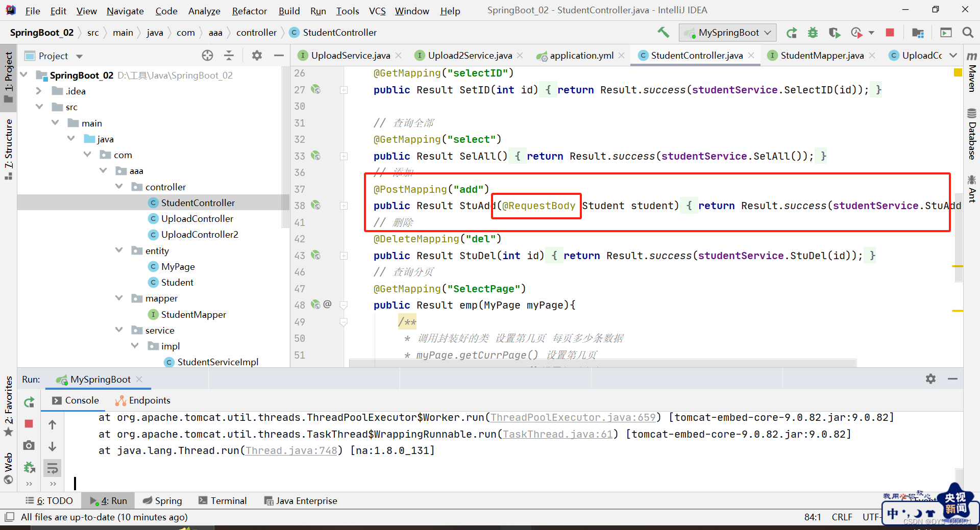This screenshot has height=530, width=980.
Task: Close the StudentController.java tab
Action: pyautogui.click(x=751, y=56)
